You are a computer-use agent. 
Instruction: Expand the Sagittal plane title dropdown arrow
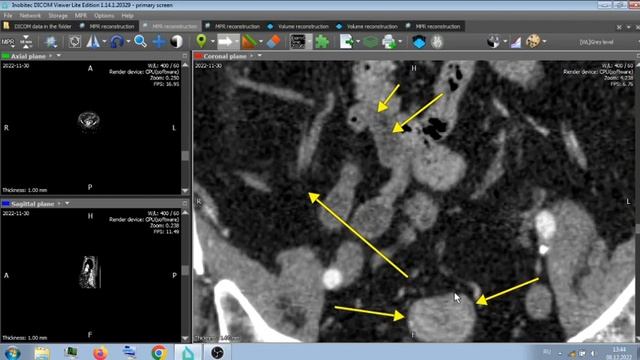(x=67, y=203)
